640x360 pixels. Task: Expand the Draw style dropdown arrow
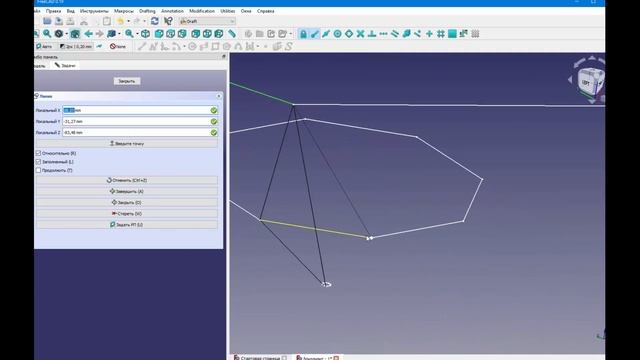coord(67,34)
